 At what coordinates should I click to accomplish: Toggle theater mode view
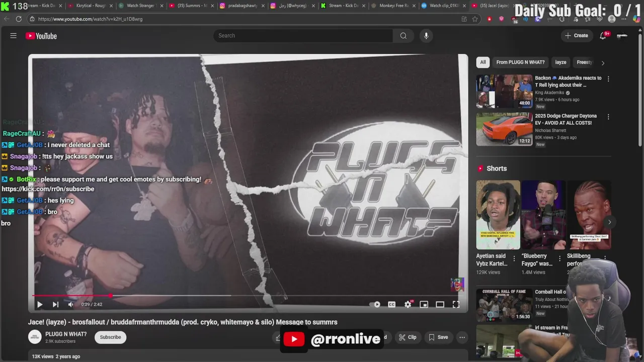[440, 304]
